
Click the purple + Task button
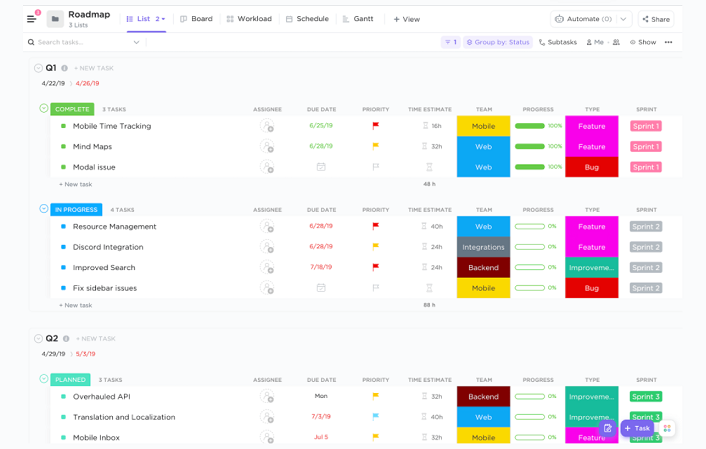(637, 428)
